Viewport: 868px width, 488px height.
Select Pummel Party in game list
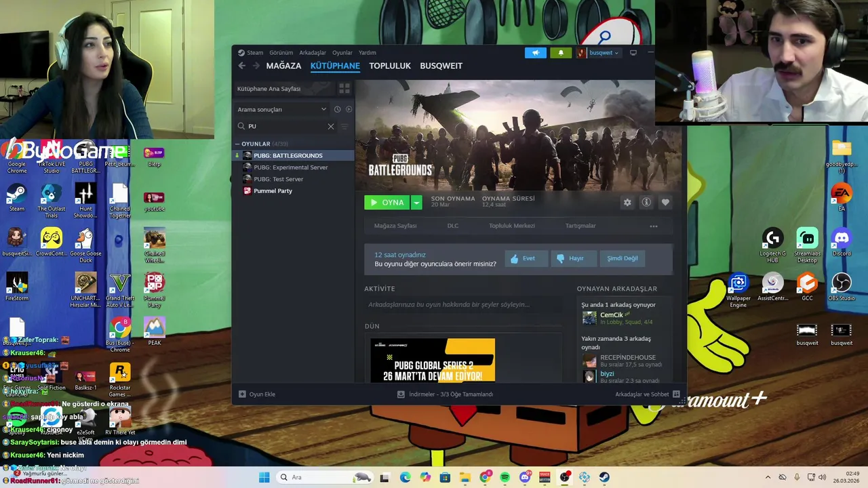(x=294, y=190)
